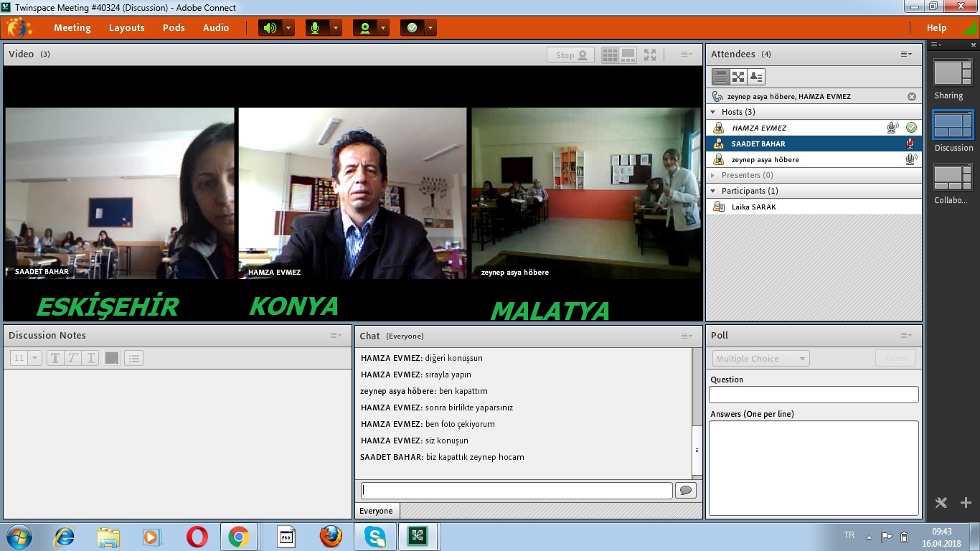Viewport: 980px width, 551px height.
Task: Stop the webcam with the Stop button
Action: coord(570,55)
